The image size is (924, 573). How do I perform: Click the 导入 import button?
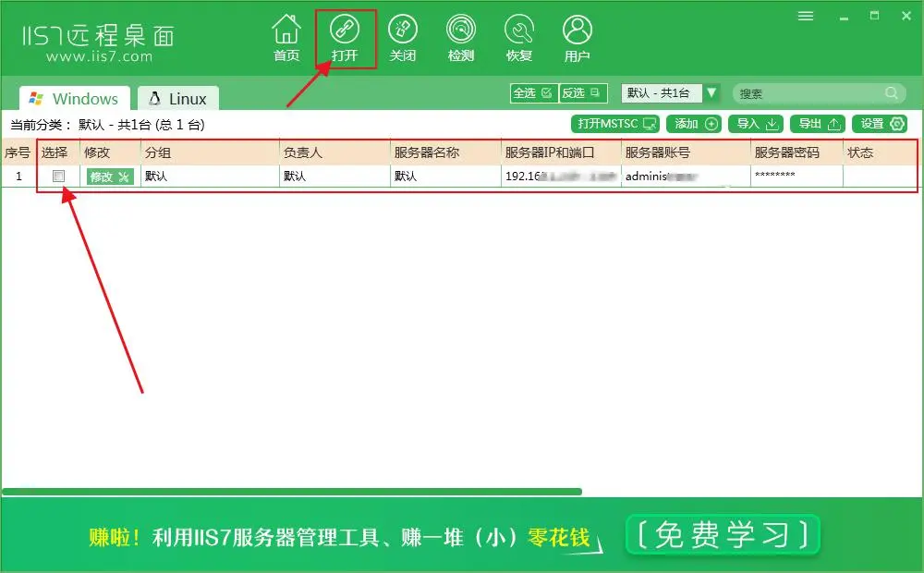(756, 124)
